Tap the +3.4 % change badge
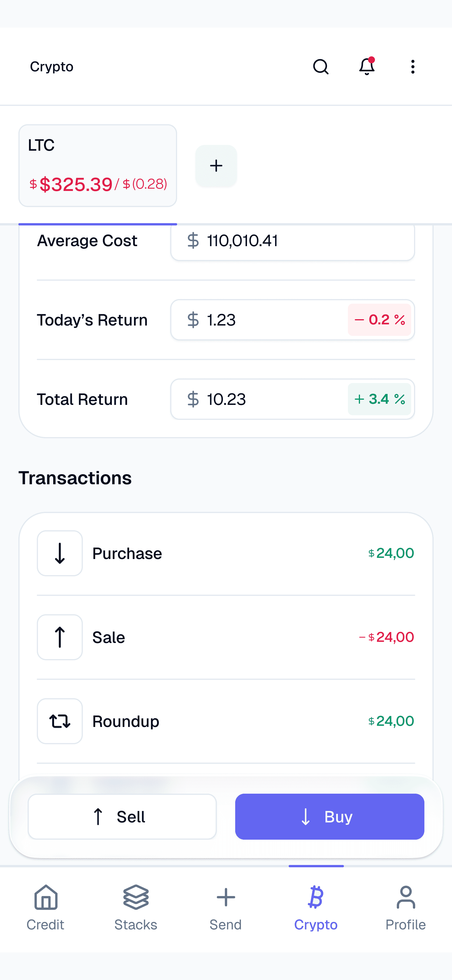This screenshot has height=980, width=452. [x=379, y=399]
